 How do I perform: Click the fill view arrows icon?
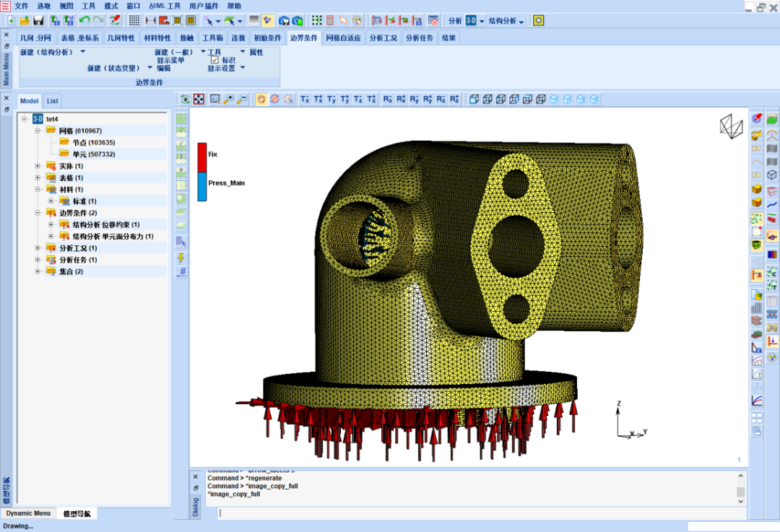click(199, 99)
